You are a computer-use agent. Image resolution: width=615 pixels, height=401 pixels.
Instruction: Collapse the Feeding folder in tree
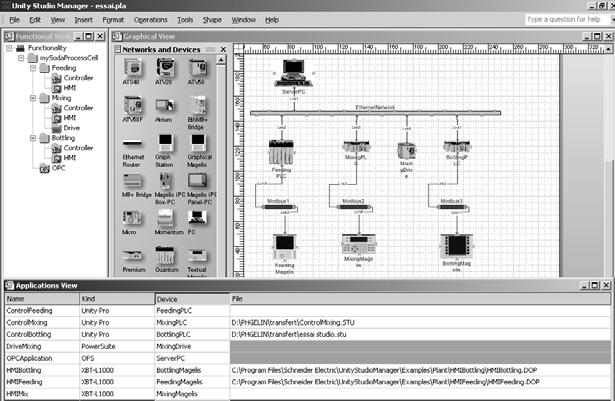point(33,68)
